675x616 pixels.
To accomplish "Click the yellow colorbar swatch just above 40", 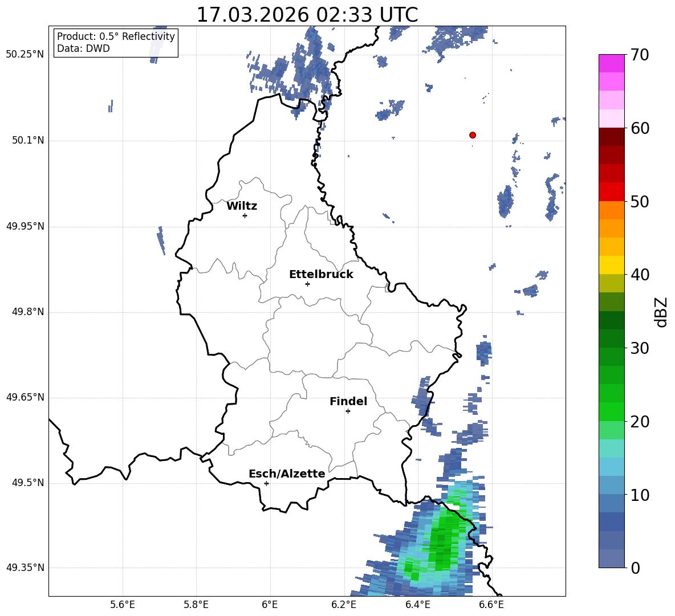I will 611,266.
